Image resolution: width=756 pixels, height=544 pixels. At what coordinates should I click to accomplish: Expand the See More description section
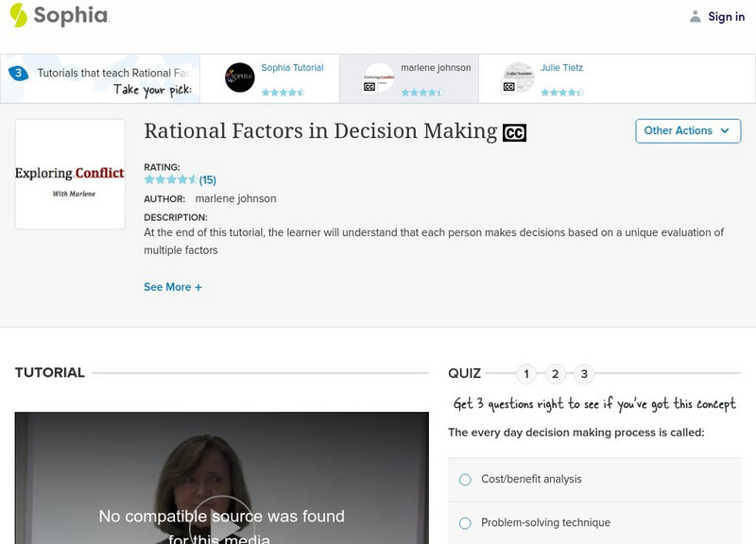pos(173,287)
